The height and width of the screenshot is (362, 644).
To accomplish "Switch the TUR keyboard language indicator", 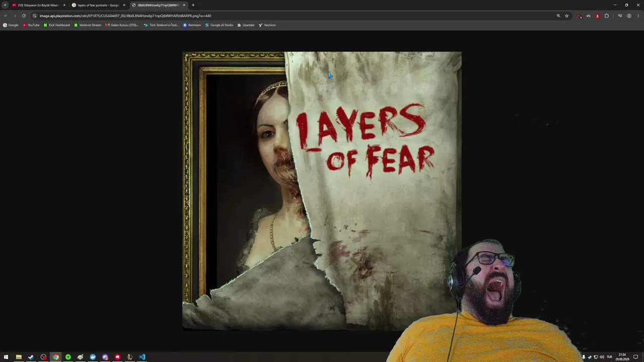I will (609, 357).
